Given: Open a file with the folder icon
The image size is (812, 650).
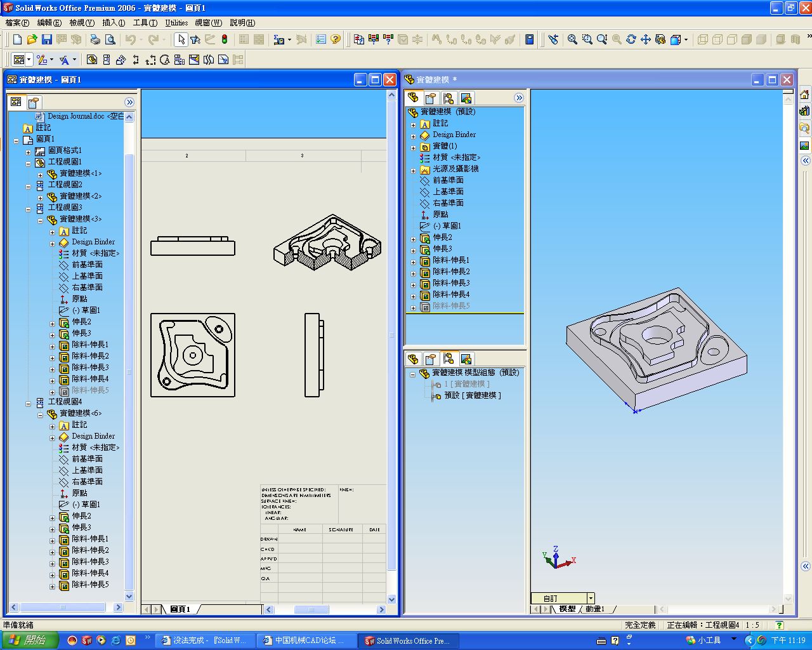Looking at the screenshot, I should (x=32, y=39).
